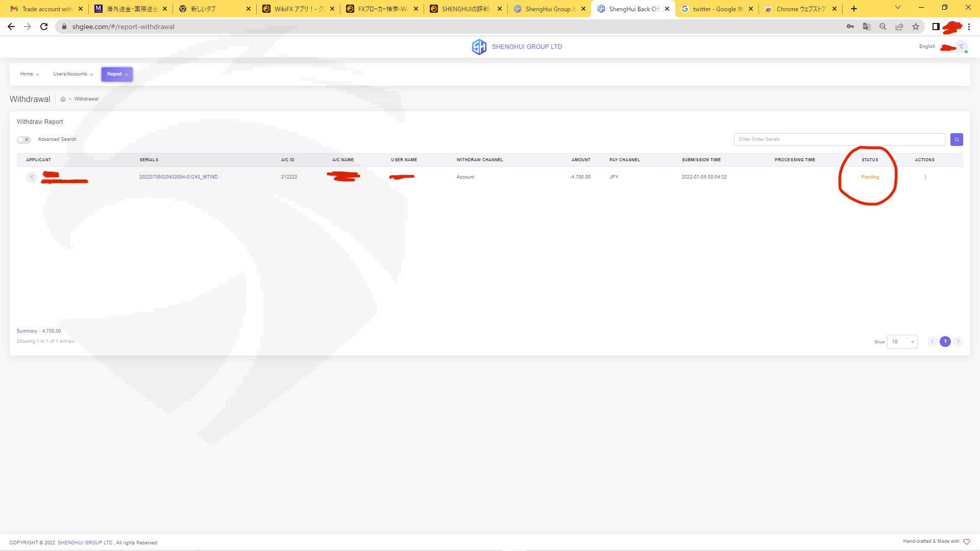980x551 pixels.
Task: Click page 1 pagination button
Action: pyautogui.click(x=945, y=341)
